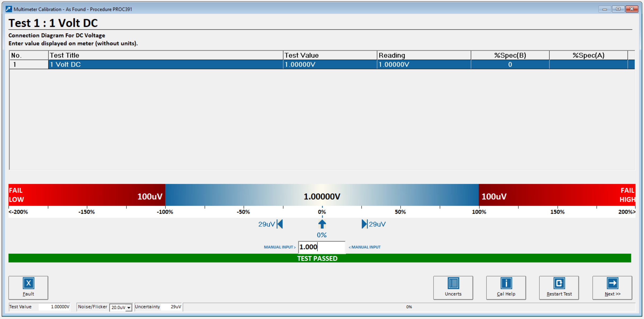Click the 1.00000V center of tolerance bar

click(322, 197)
